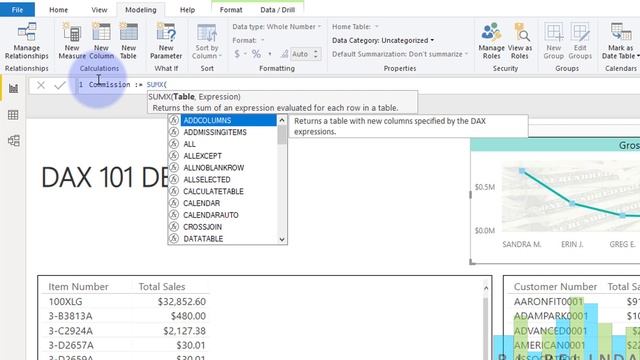Click the decimal places icon
The image size is (640, 360).
pos(284,54)
